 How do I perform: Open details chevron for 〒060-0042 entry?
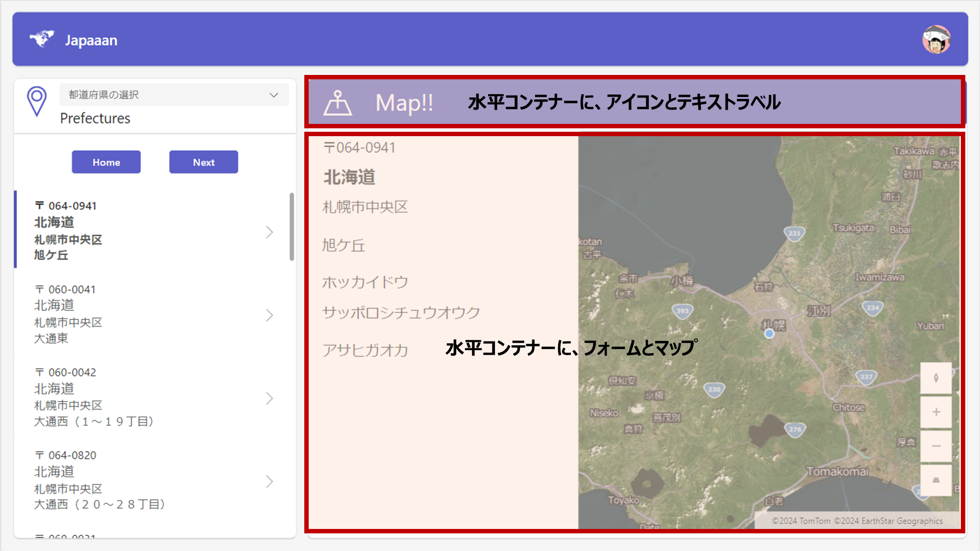click(269, 398)
